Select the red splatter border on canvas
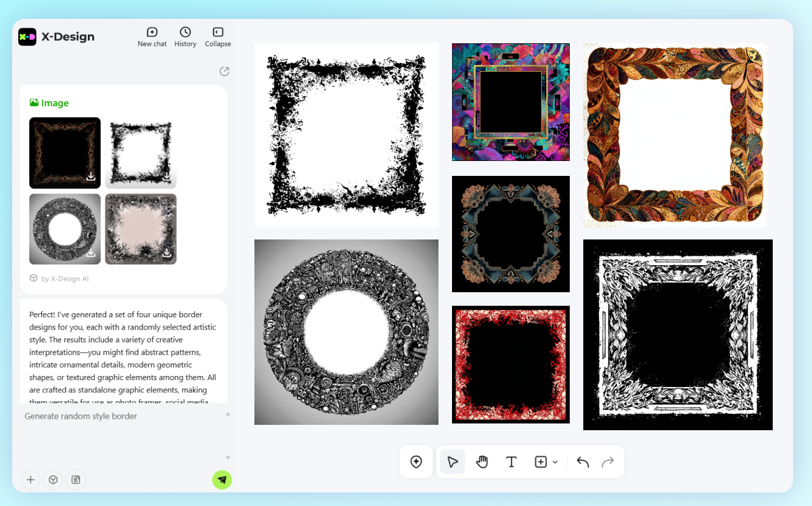 pos(511,365)
